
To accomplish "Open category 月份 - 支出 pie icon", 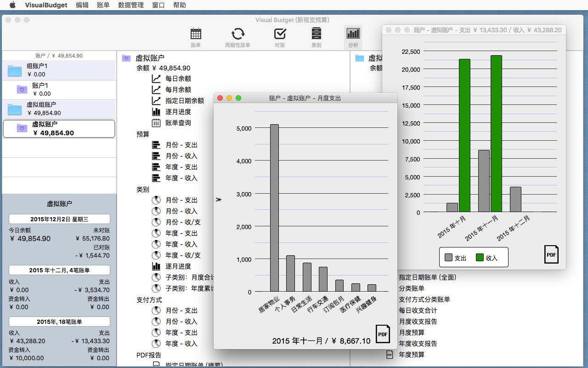I will point(156,200).
